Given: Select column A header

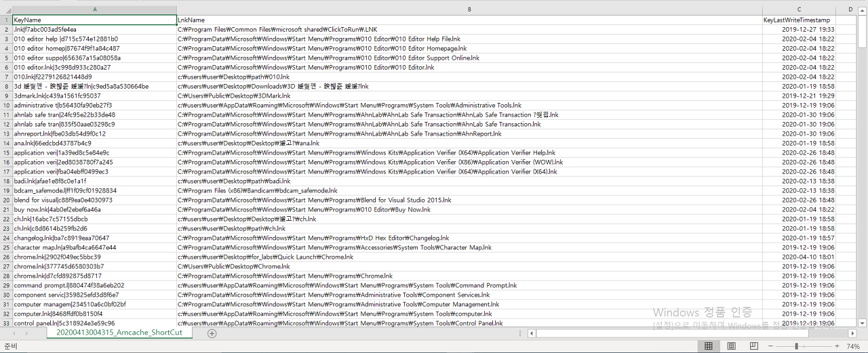Looking at the screenshot, I should point(94,9).
